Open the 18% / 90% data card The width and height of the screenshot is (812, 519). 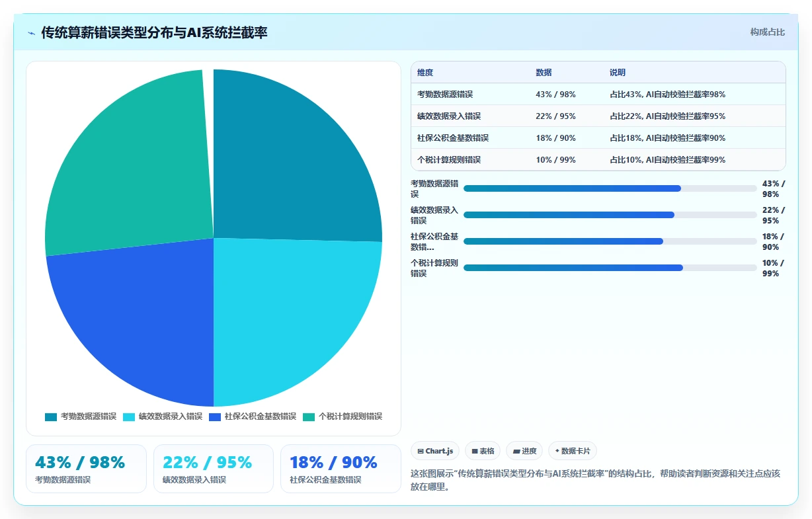coord(341,469)
